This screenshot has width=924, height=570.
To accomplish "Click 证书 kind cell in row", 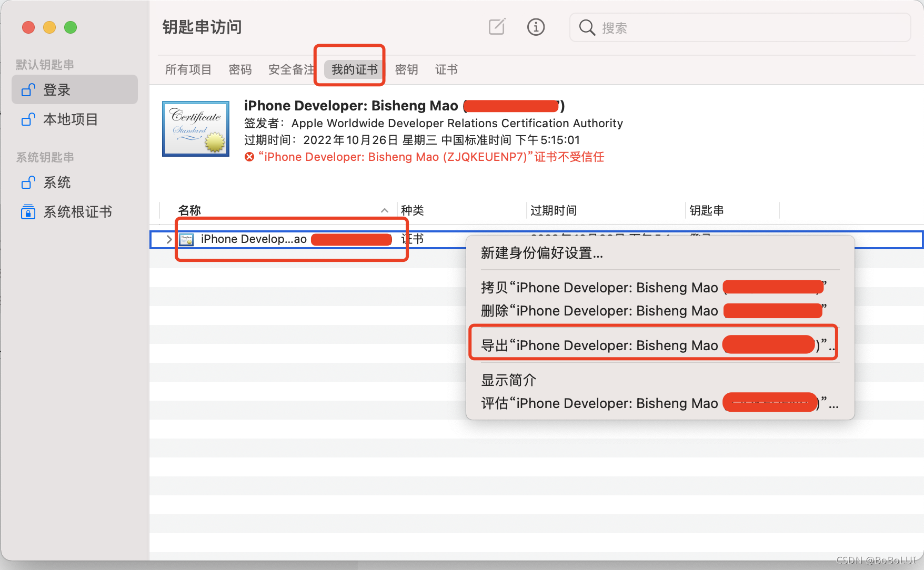I will click(413, 239).
